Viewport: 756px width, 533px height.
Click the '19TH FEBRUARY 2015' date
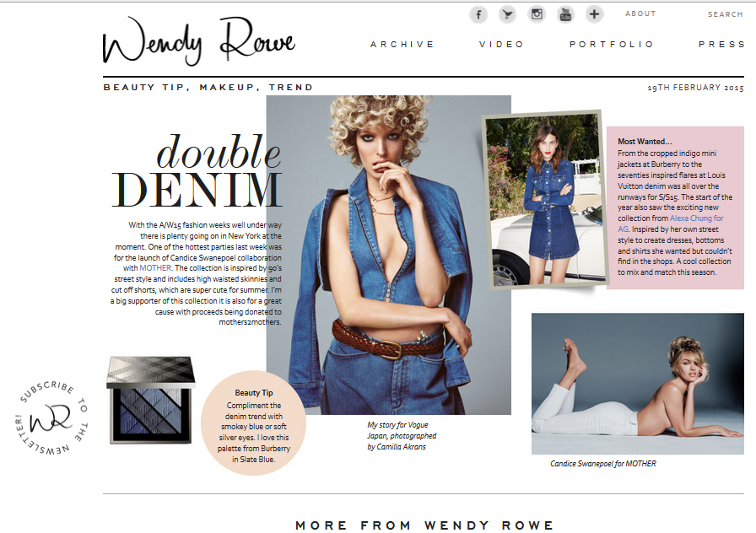click(695, 88)
